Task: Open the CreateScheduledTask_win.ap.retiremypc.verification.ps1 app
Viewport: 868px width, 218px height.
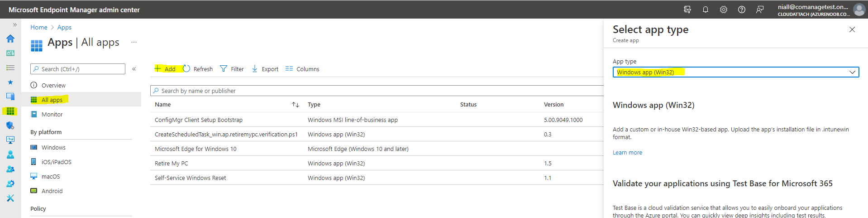Action: click(226, 134)
